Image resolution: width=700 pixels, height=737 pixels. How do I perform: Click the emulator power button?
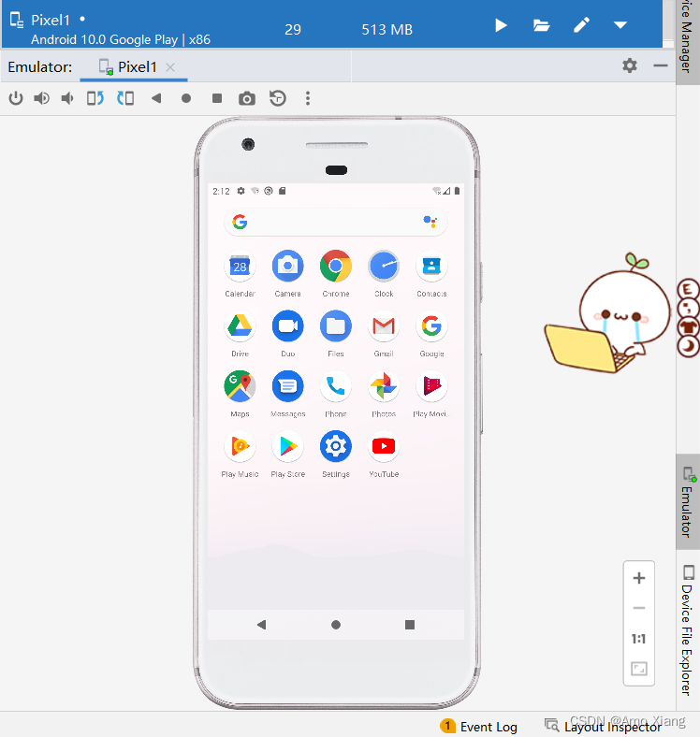tap(16, 98)
